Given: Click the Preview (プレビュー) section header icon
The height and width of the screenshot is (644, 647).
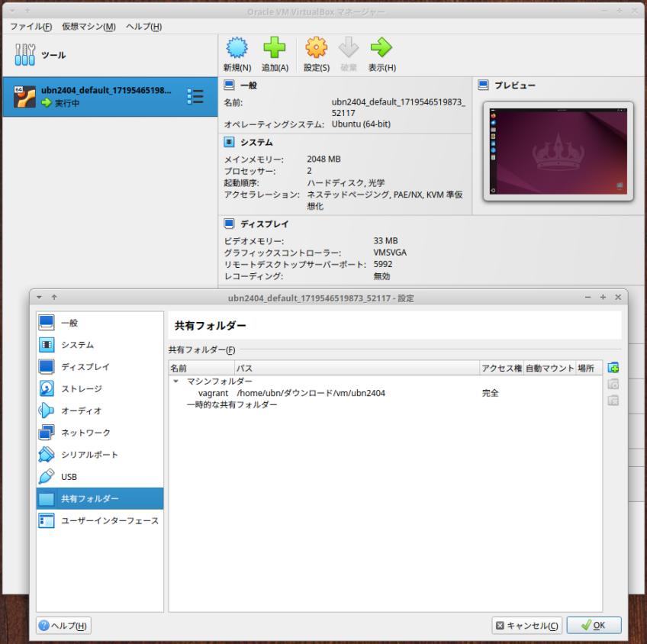Looking at the screenshot, I should 483,85.
